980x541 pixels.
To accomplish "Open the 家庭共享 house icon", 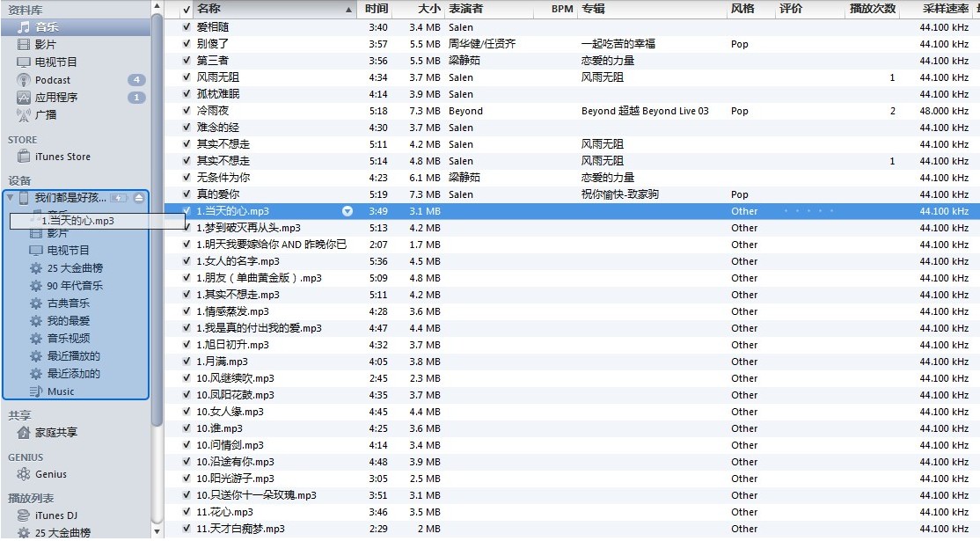I will [24, 432].
